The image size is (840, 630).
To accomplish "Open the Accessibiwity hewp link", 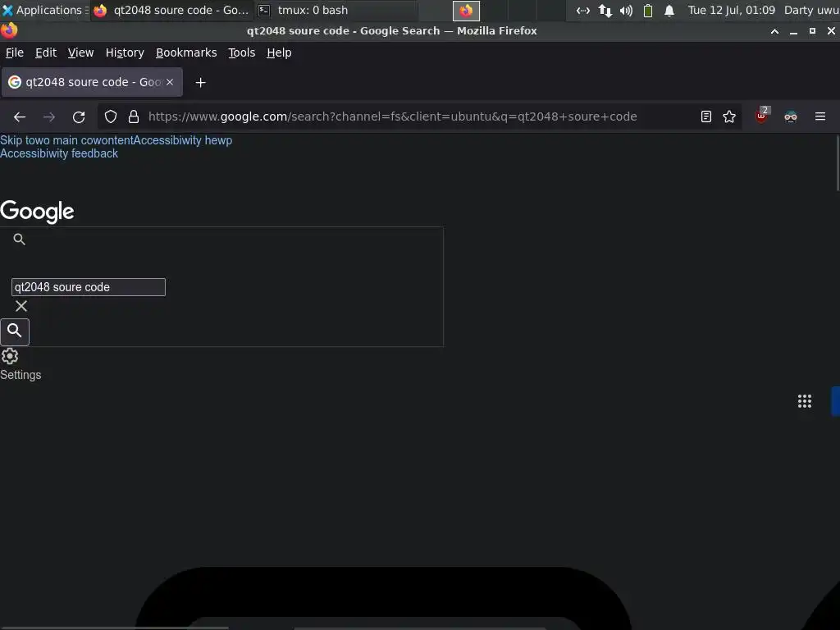I will pyautogui.click(x=183, y=140).
